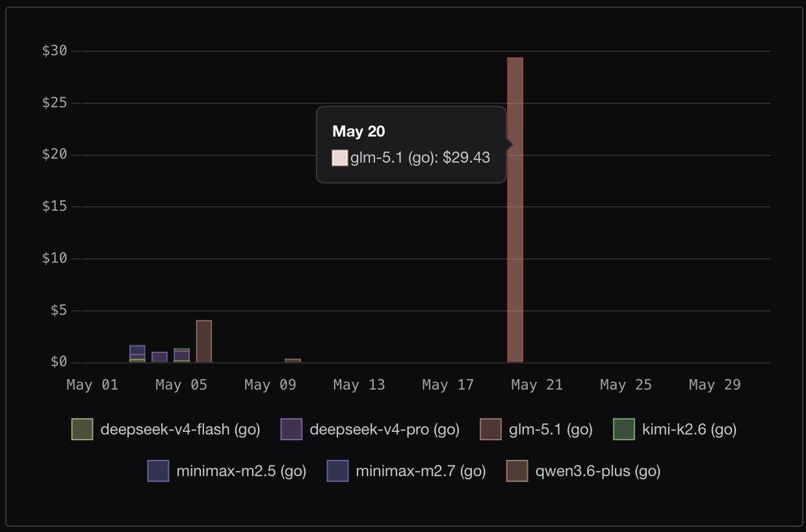
Task: Select the stacked bar on May 03
Action: (137, 354)
